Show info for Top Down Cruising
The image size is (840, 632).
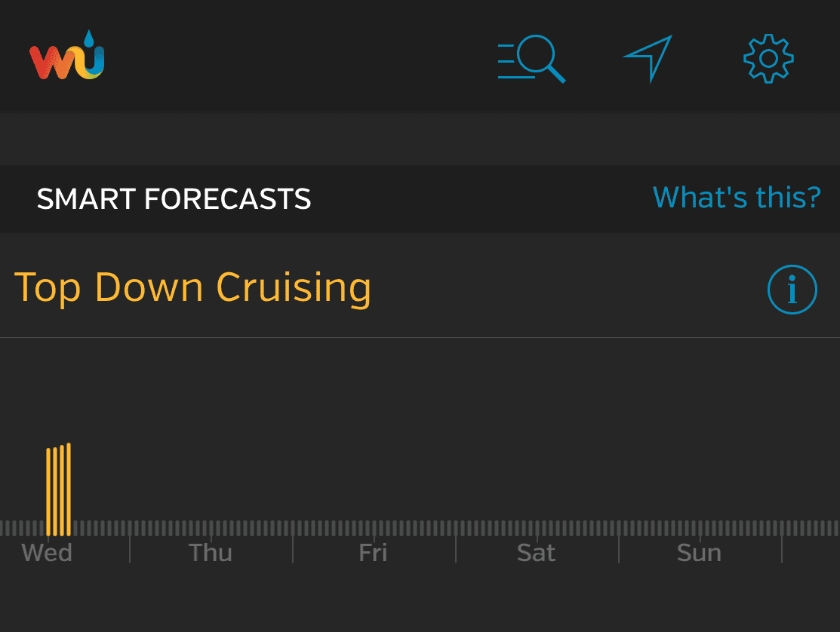click(792, 290)
